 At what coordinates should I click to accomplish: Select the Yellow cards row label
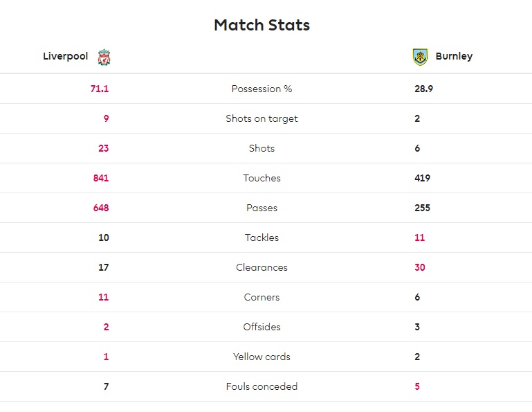click(262, 357)
